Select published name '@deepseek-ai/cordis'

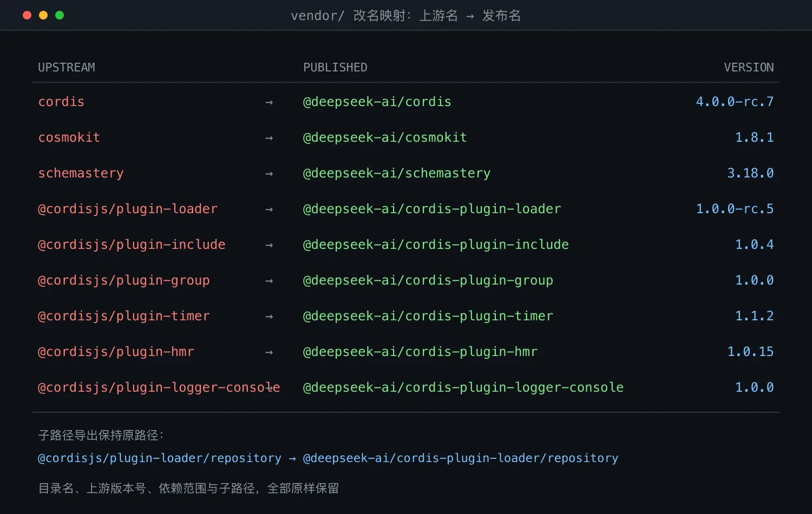point(377,102)
